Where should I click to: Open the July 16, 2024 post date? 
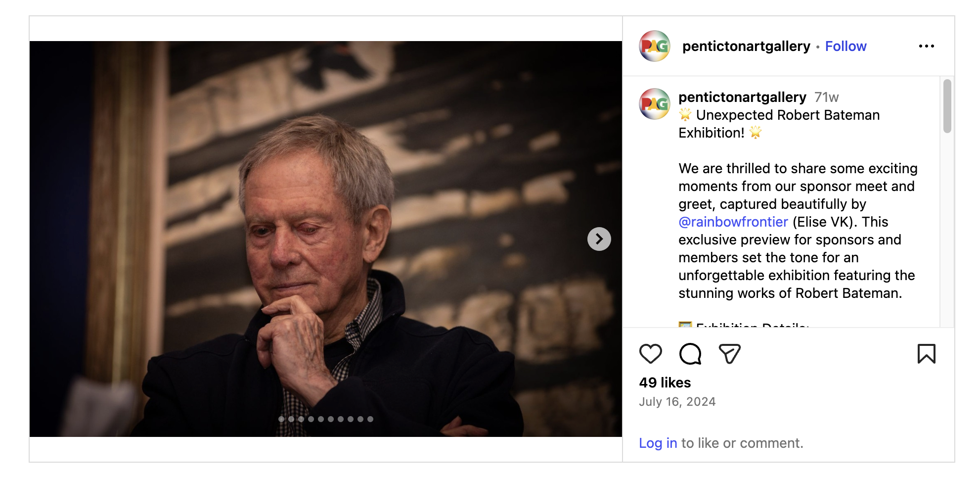(x=677, y=401)
